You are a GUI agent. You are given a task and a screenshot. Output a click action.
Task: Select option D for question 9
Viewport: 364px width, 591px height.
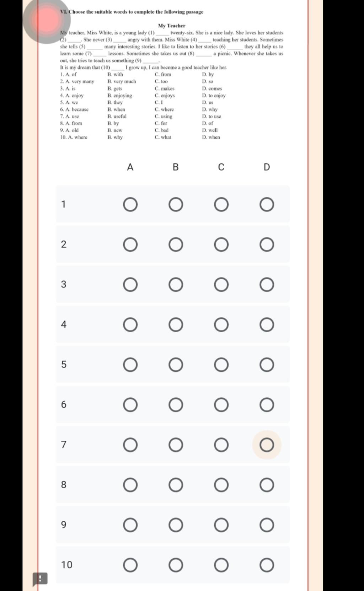[267, 525]
